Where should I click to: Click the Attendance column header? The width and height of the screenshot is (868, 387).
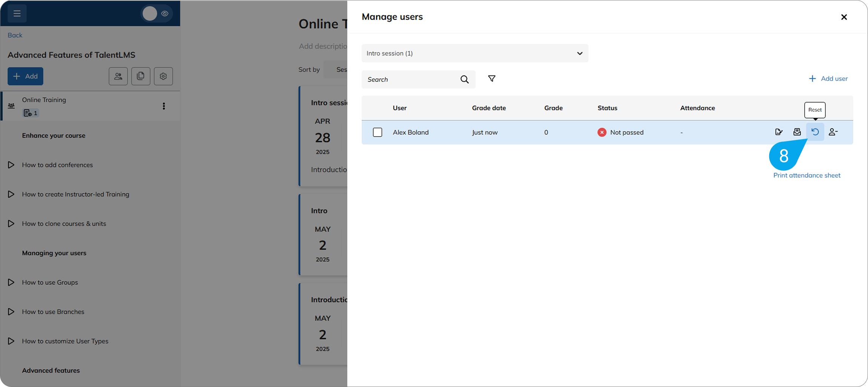[697, 108]
